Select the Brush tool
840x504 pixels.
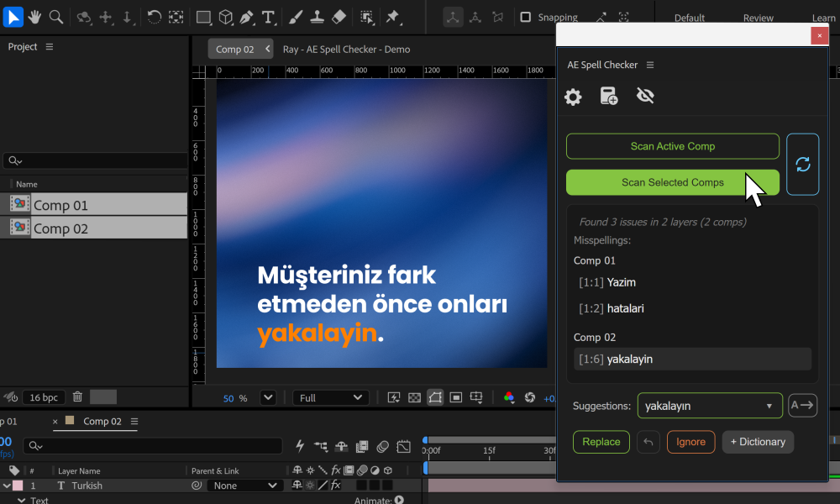[295, 17]
